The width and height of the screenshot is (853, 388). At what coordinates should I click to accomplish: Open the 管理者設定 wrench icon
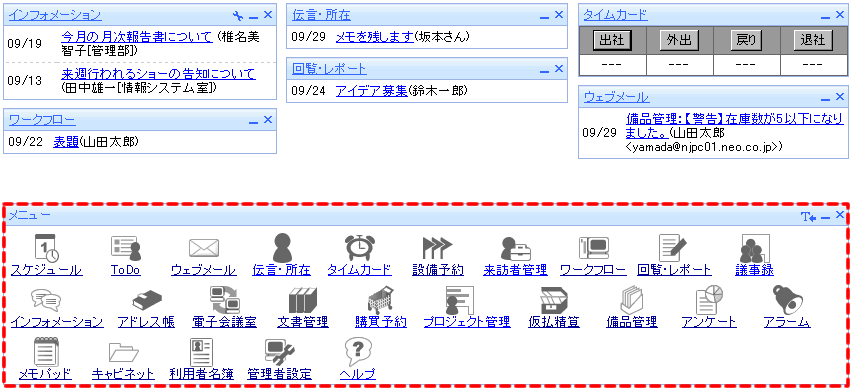tap(279, 352)
